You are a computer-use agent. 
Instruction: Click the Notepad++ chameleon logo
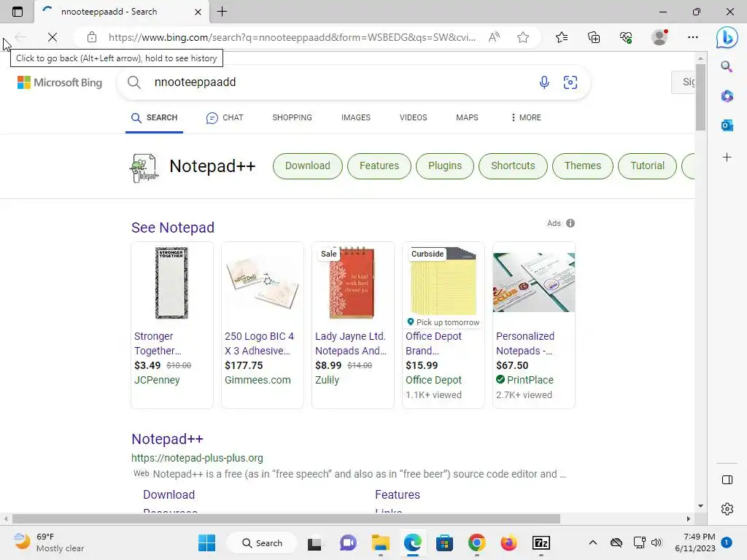click(x=144, y=168)
